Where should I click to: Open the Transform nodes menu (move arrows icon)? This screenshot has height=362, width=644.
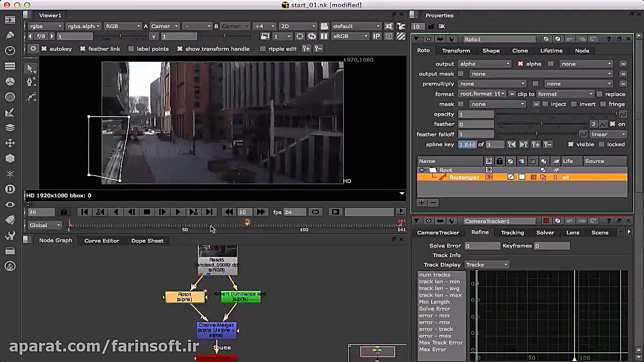point(10,143)
